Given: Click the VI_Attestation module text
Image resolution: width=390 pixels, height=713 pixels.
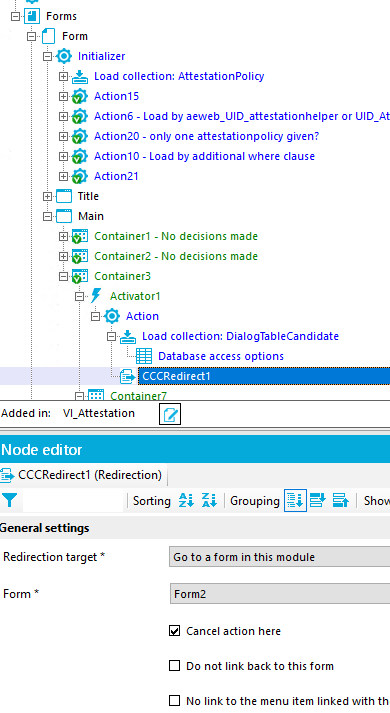Looking at the screenshot, I should pyautogui.click(x=99, y=413).
